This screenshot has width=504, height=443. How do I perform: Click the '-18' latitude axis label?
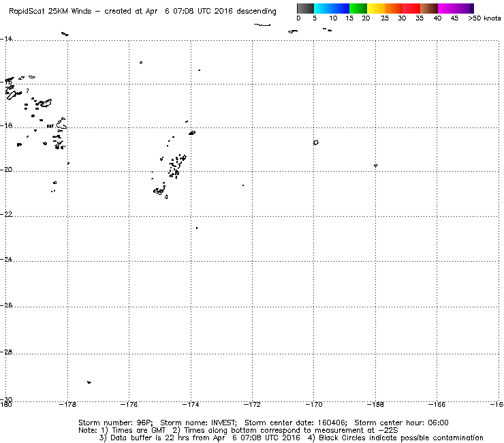click(x=6, y=125)
